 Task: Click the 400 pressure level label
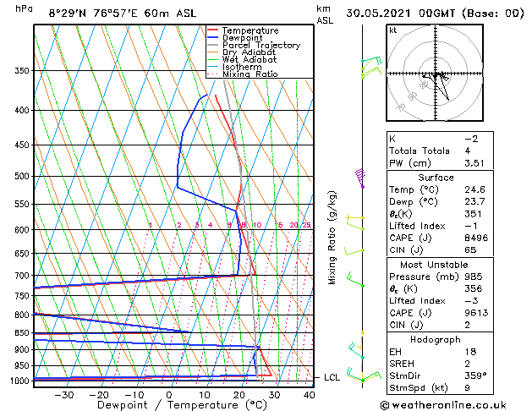(x=22, y=110)
